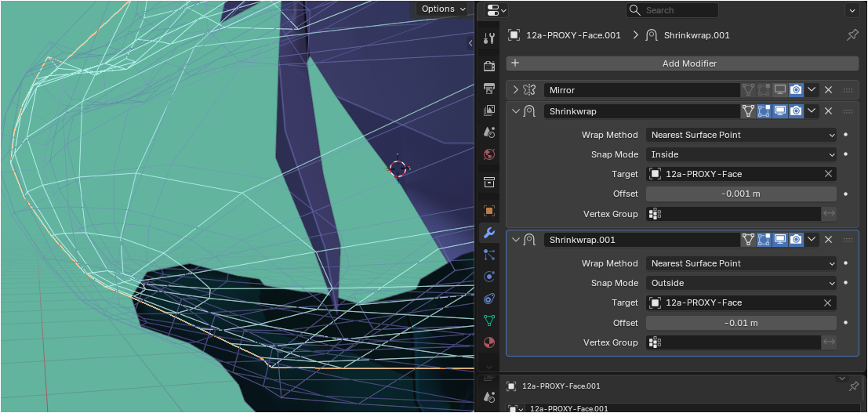Remove the Shrinkwrap.001 modifier
The height and width of the screenshot is (413, 868).
pos(828,240)
